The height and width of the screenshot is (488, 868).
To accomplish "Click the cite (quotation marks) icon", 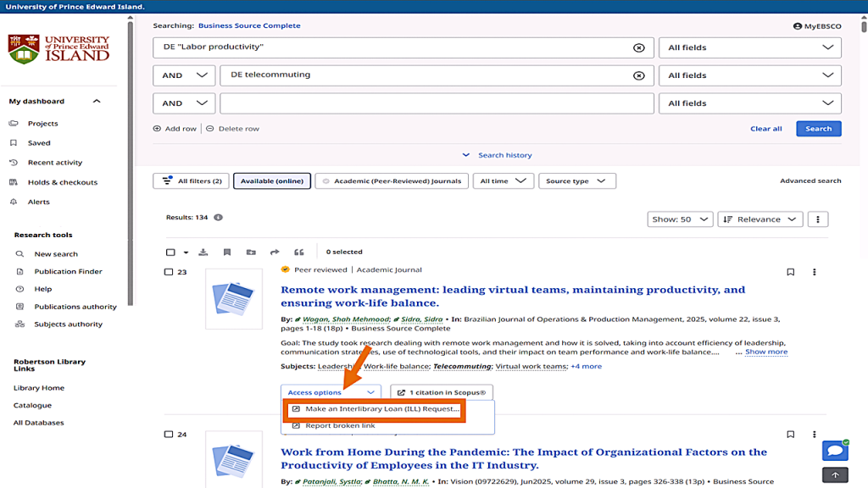I will [x=298, y=252].
